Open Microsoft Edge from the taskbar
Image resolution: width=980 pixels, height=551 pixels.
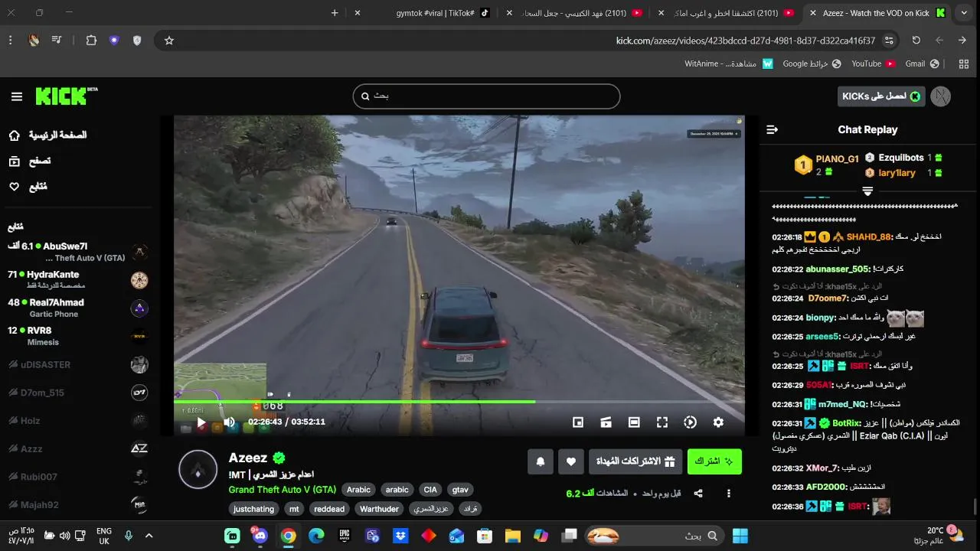[x=316, y=536]
